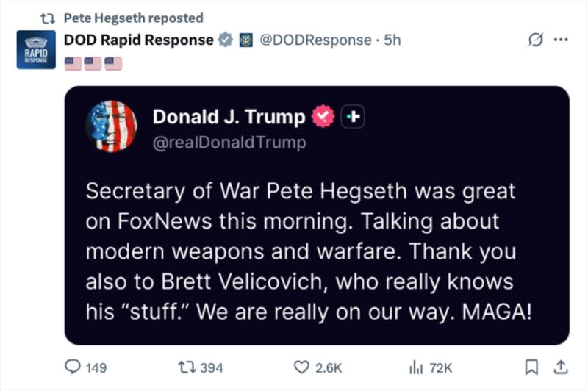Like the post with heart icon
The width and height of the screenshot is (588, 391).
(301, 367)
